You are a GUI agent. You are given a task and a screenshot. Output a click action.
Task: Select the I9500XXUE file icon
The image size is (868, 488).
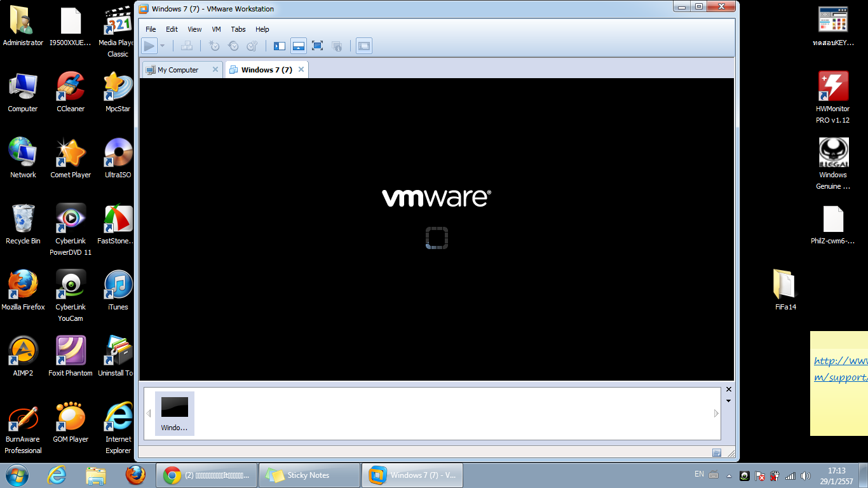[x=71, y=27]
